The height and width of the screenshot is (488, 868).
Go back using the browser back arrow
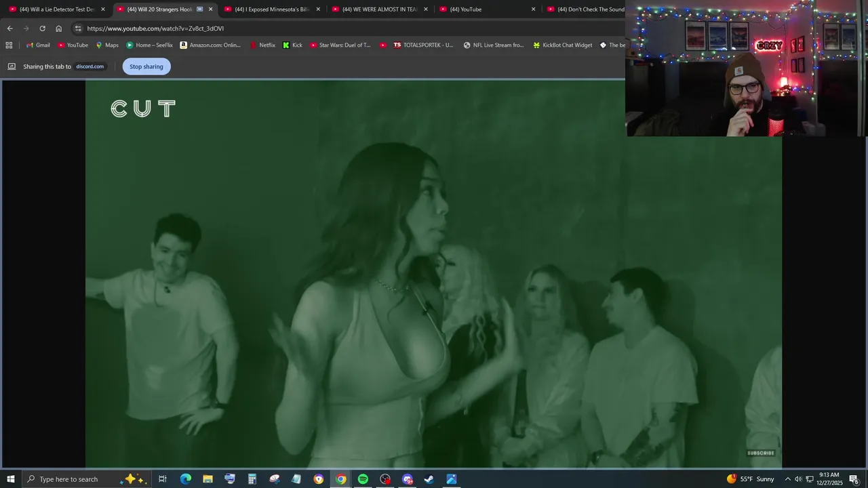coord(9,28)
